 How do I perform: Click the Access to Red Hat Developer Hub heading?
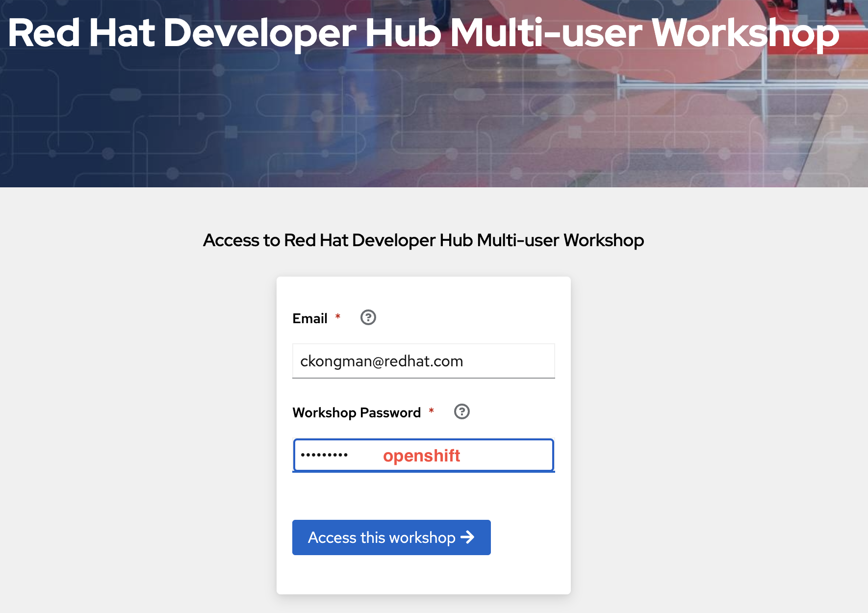pos(424,240)
